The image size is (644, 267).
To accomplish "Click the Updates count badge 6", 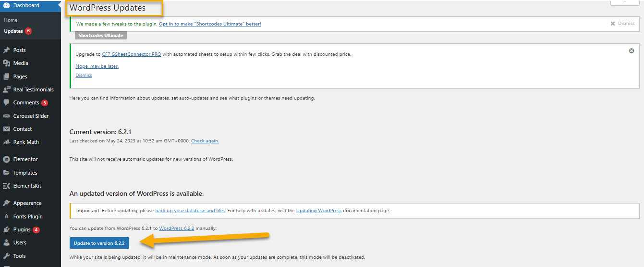I will tap(28, 31).
